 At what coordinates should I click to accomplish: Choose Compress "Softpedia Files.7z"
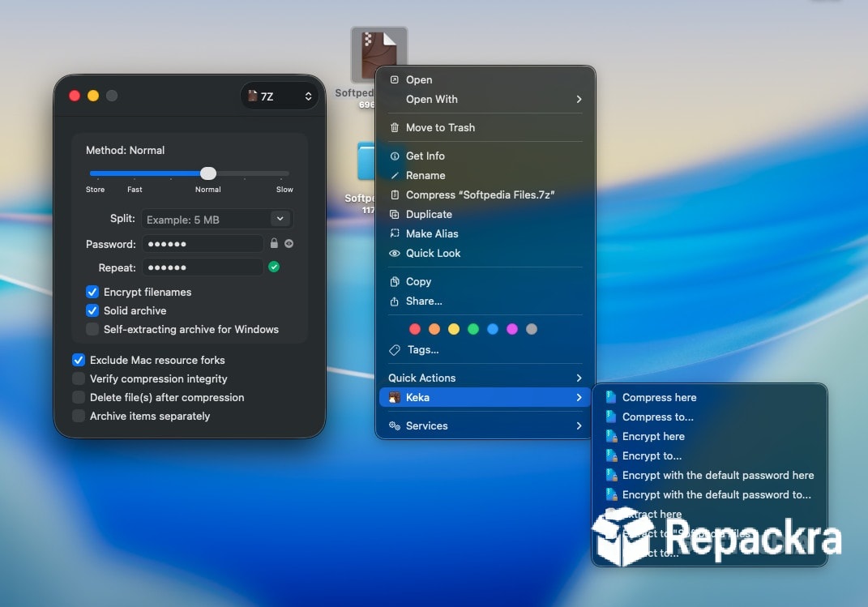click(x=485, y=194)
